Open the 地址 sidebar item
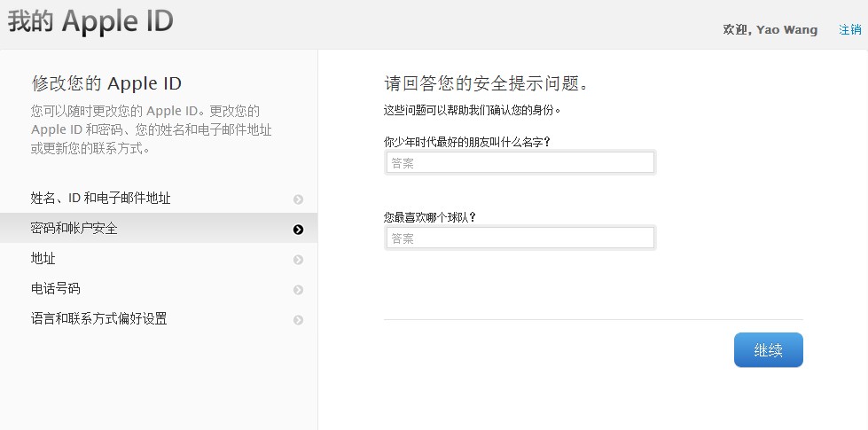The height and width of the screenshot is (430, 868). coord(43,259)
